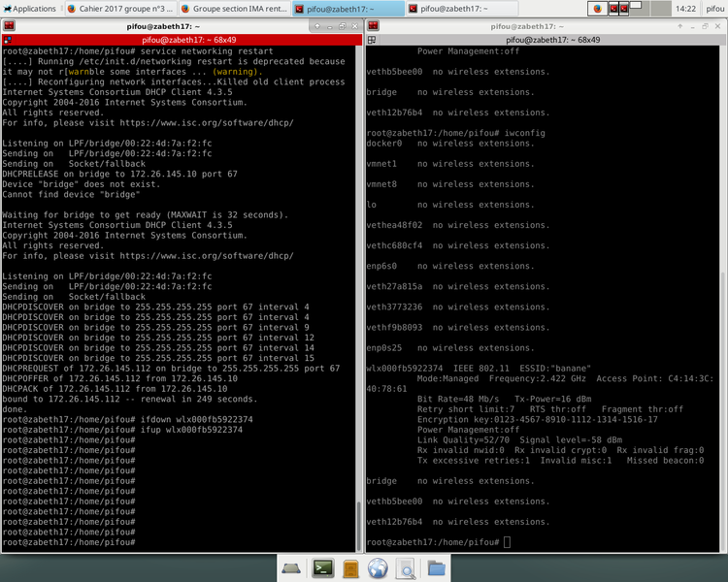The image size is (728, 582).
Task: Click the 14:22 panel clock
Action: point(685,8)
